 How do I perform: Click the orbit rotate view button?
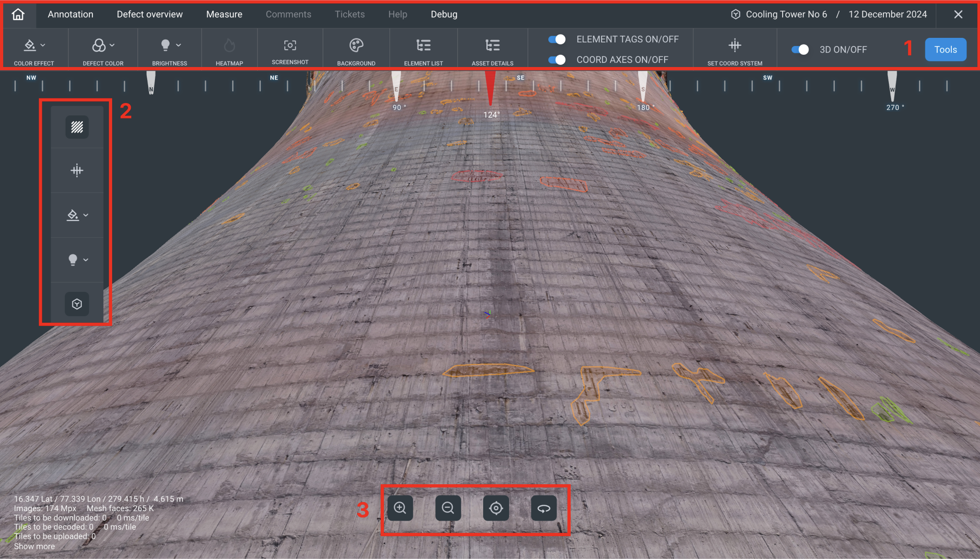[544, 508]
